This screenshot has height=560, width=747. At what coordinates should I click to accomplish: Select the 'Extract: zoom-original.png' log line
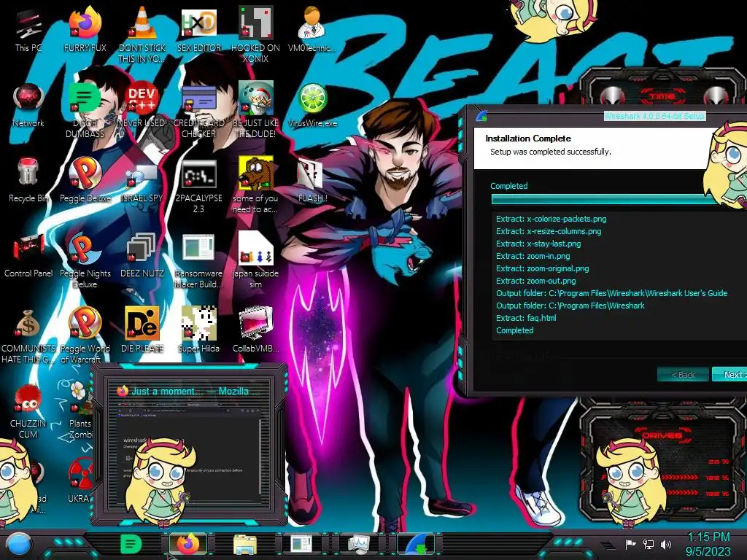(x=542, y=268)
